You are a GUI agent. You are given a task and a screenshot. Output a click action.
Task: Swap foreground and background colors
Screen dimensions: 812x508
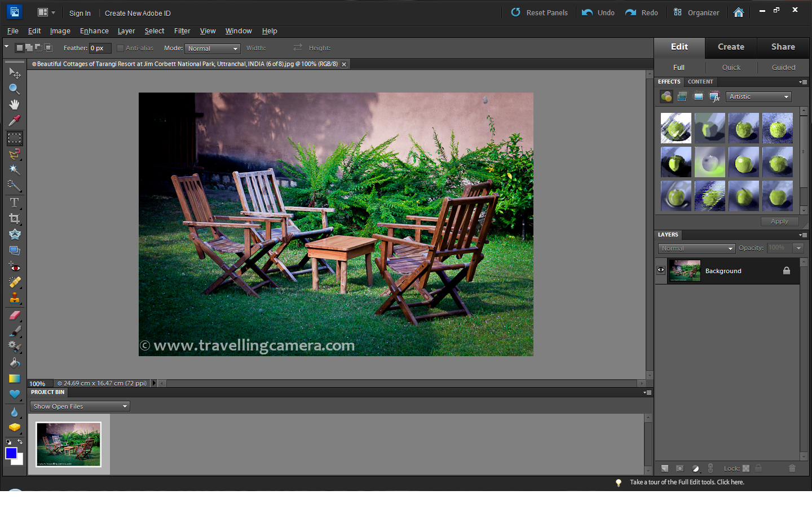(x=20, y=441)
